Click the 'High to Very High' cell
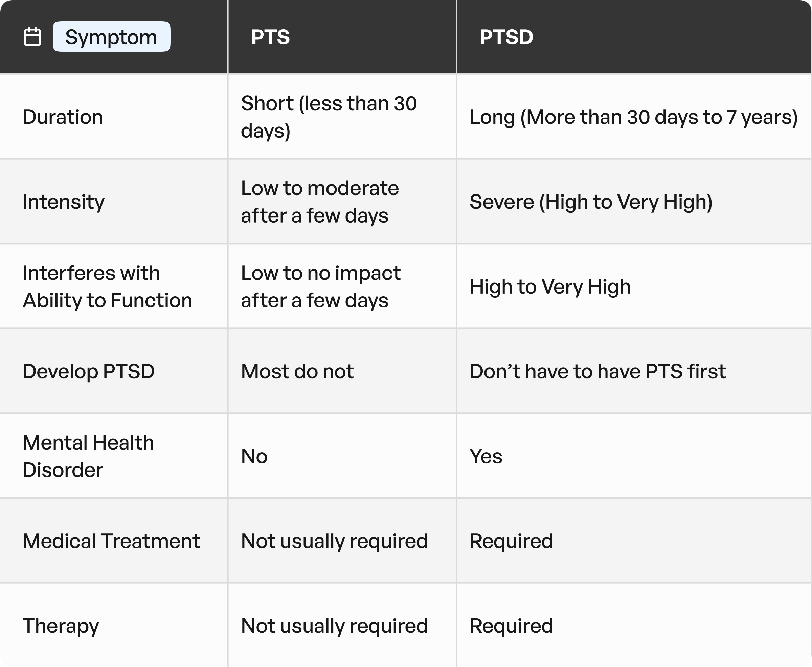 click(550, 286)
